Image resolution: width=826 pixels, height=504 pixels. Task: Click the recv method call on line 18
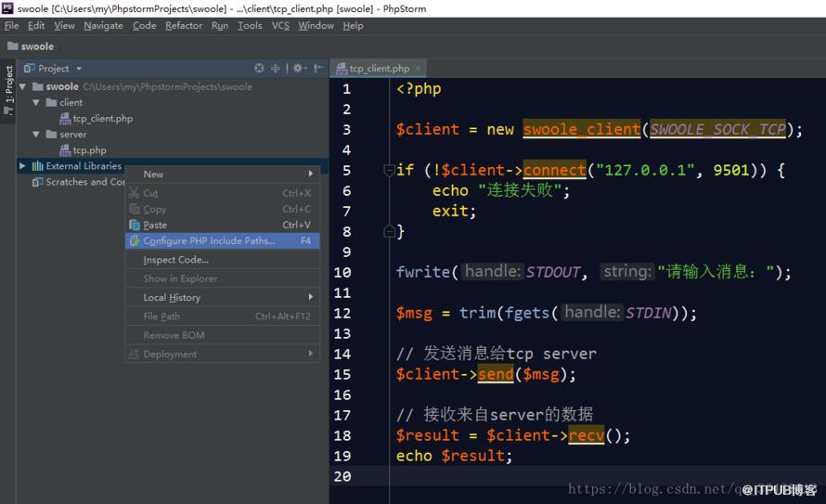point(587,435)
